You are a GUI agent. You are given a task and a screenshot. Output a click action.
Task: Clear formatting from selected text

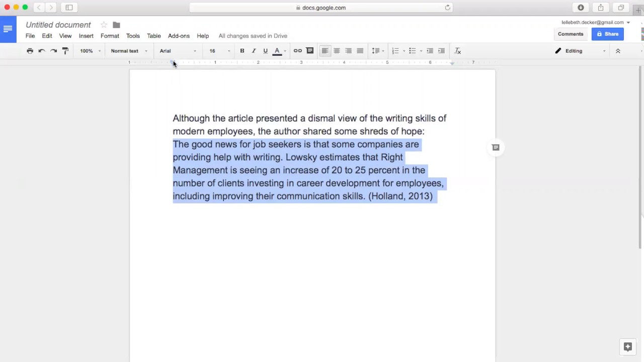458,51
